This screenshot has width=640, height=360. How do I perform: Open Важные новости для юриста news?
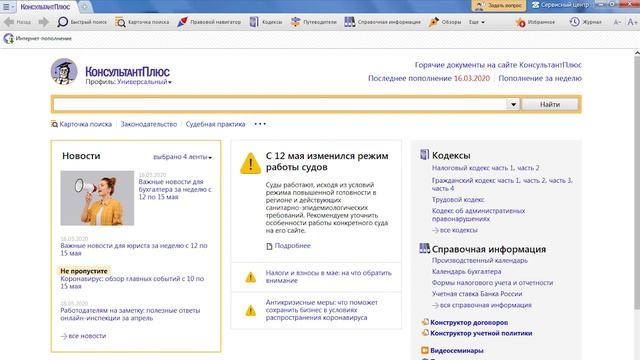(134, 249)
